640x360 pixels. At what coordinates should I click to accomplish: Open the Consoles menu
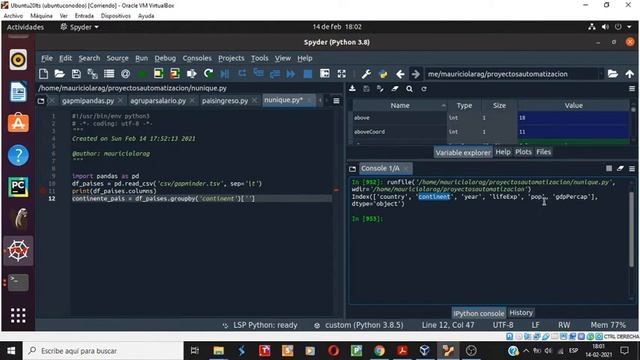[197, 58]
